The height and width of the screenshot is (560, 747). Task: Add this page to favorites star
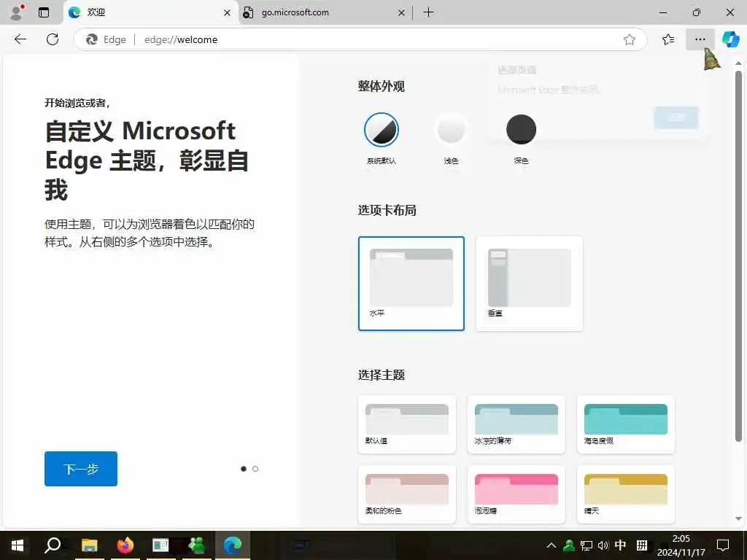(x=630, y=39)
